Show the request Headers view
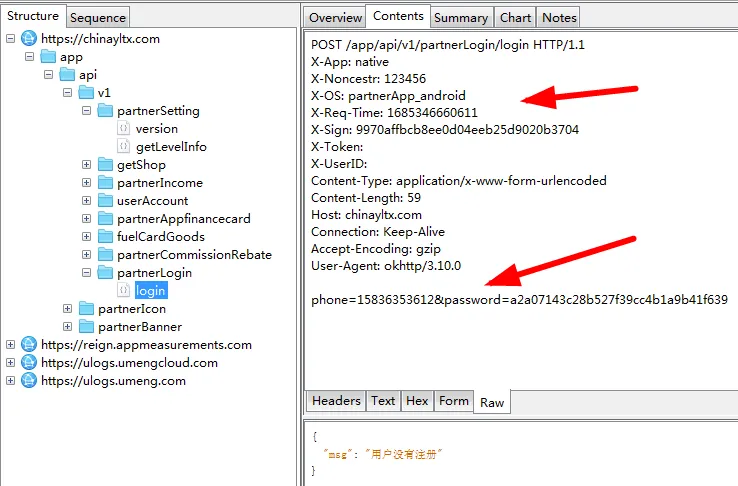Viewport: 738px width, 486px height. click(336, 401)
